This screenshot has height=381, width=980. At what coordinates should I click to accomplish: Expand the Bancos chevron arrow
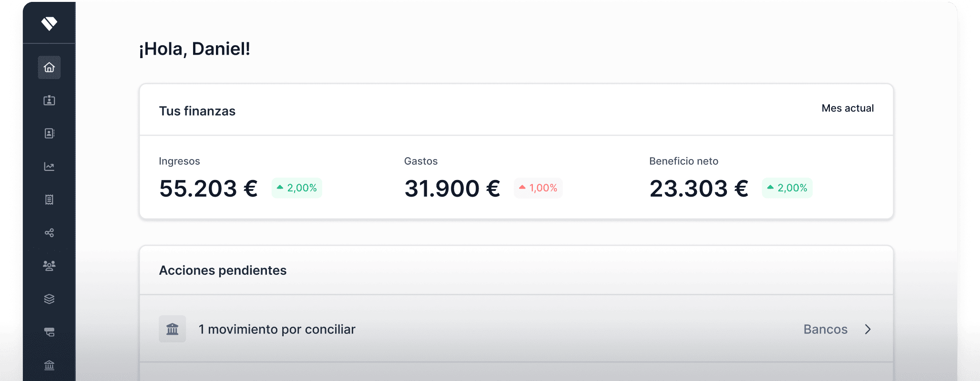click(868, 329)
